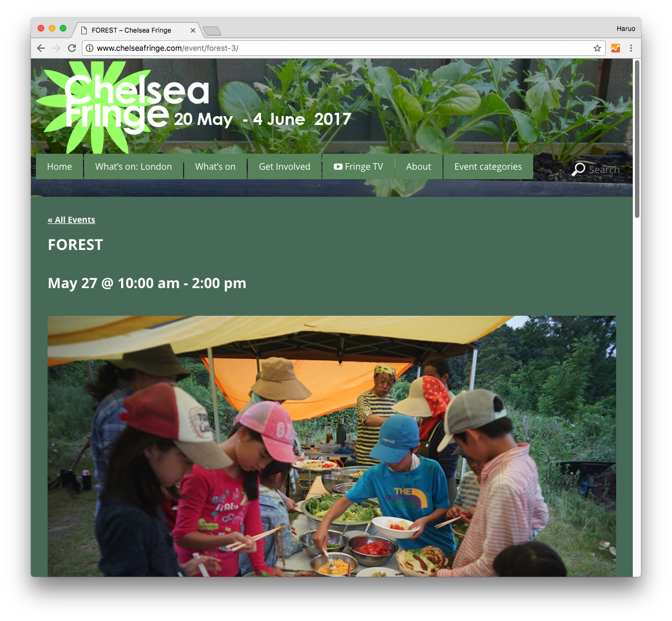This screenshot has height=621, width=672.
Task: Go to Get Involved page
Action: [285, 166]
